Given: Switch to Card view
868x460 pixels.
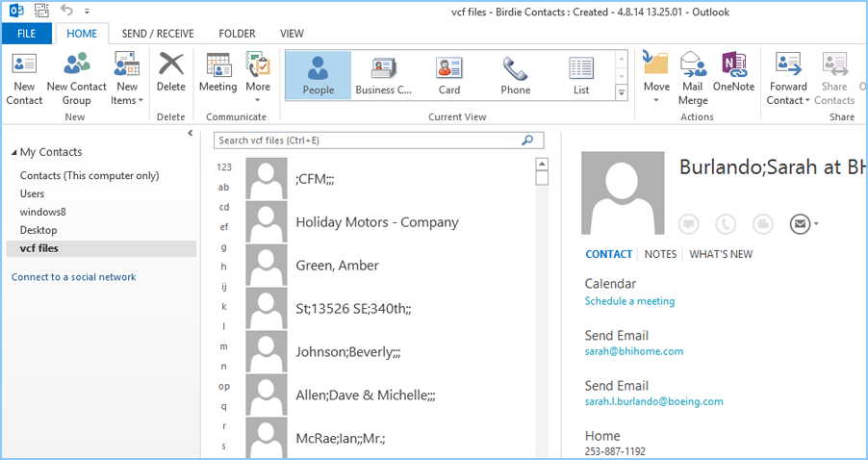Looking at the screenshot, I should pos(449,75).
